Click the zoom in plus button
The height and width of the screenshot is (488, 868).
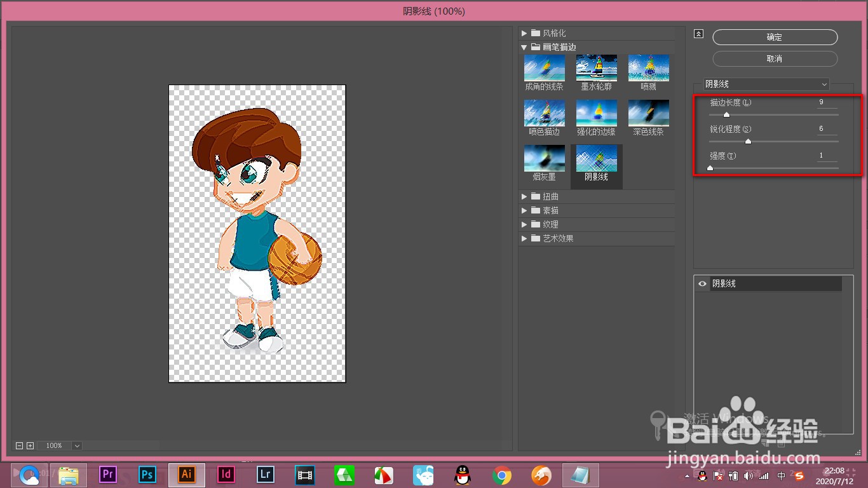[30, 445]
